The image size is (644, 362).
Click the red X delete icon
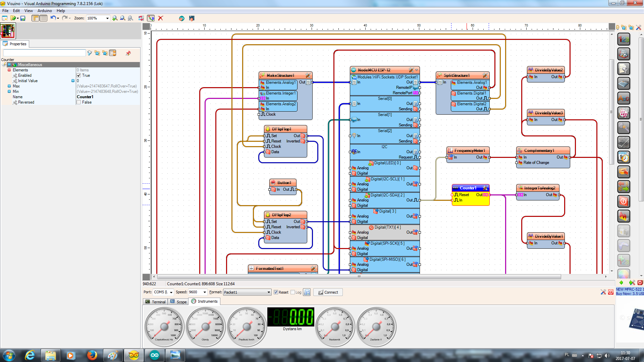pyautogui.click(x=161, y=18)
